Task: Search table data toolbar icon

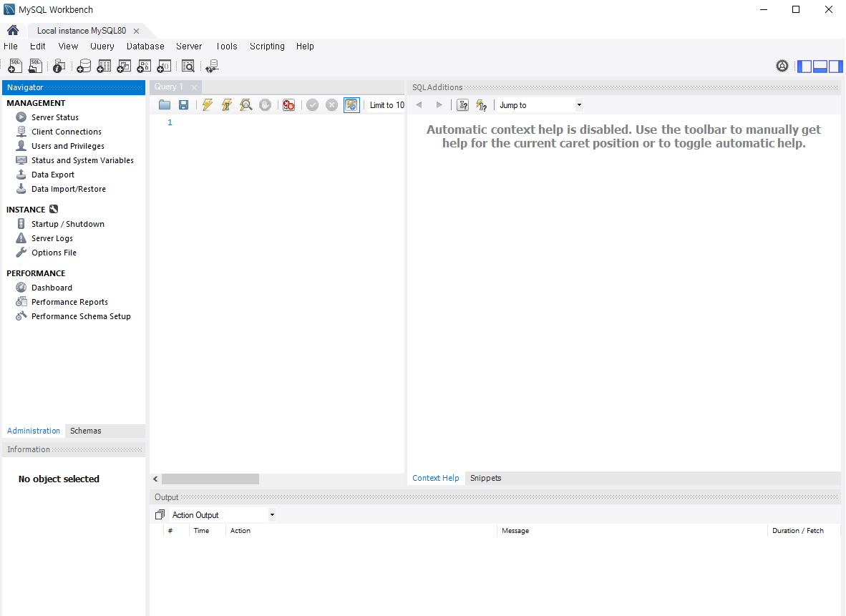Action: point(188,66)
